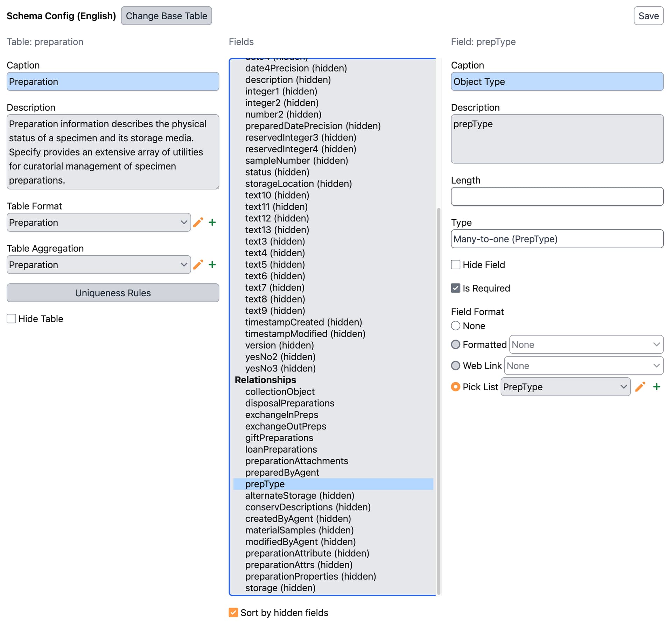The width and height of the screenshot is (672, 625).
Task: Select preparedByAgent in the fields list
Action: pyautogui.click(x=282, y=473)
